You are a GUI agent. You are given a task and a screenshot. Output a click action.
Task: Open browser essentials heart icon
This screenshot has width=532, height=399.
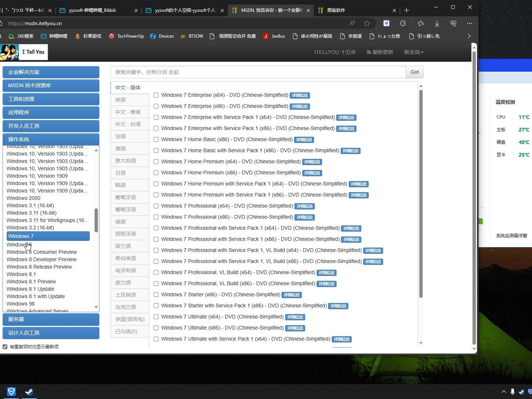tap(453, 23)
